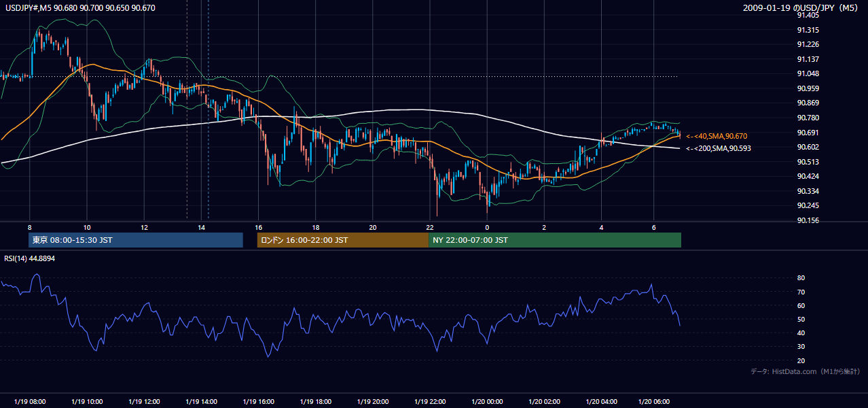
Task: Click RSI axis level 20
Action: point(801,360)
